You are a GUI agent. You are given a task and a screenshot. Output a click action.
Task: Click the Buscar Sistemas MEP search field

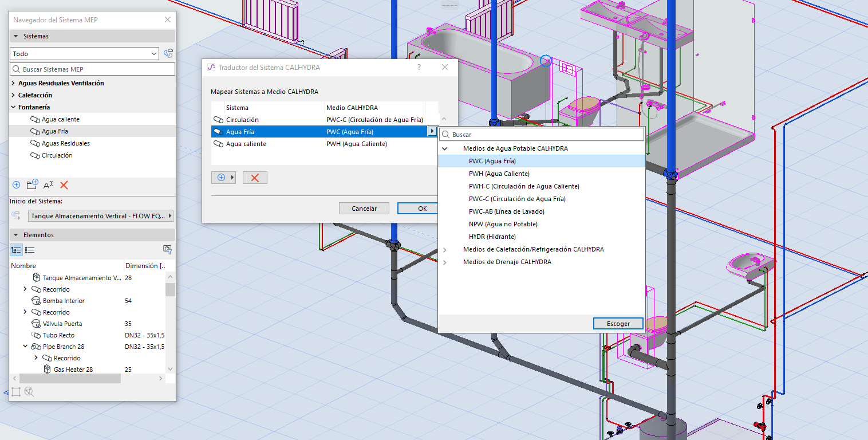pos(93,69)
